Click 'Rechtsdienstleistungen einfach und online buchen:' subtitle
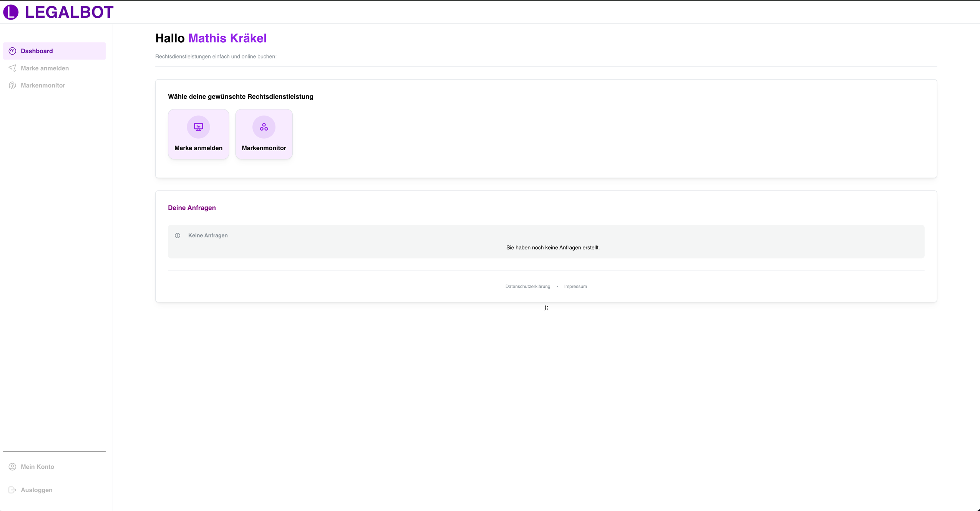This screenshot has width=980, height=511. [216, 56]
